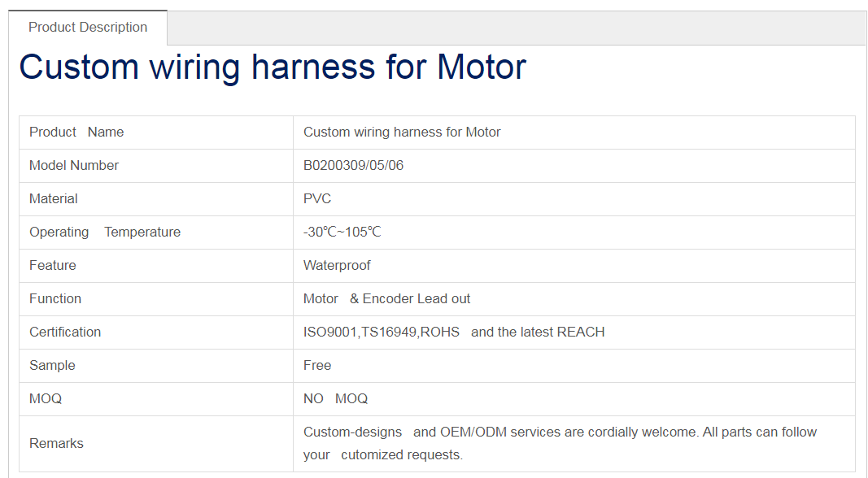Click the 'Model Number' label cell
868x478 pixels.
click(x=74, y=166)
